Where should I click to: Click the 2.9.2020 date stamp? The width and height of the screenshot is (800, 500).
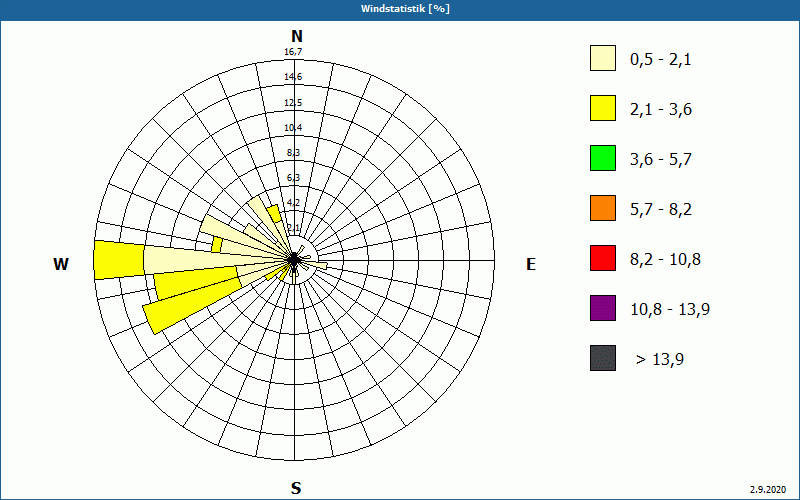pyautogui.click(x=768, y=489)
